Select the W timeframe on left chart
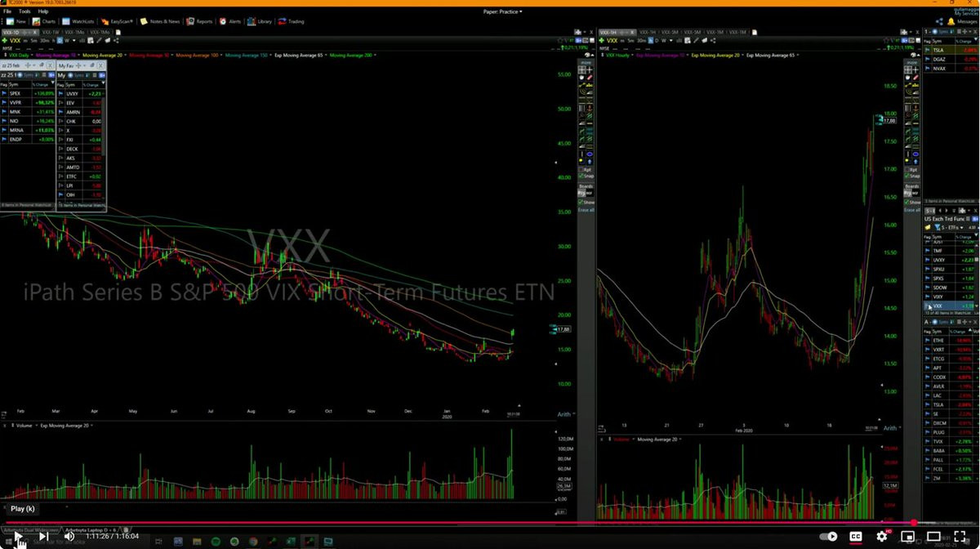 pyautogui.click(x=67, y=40)
